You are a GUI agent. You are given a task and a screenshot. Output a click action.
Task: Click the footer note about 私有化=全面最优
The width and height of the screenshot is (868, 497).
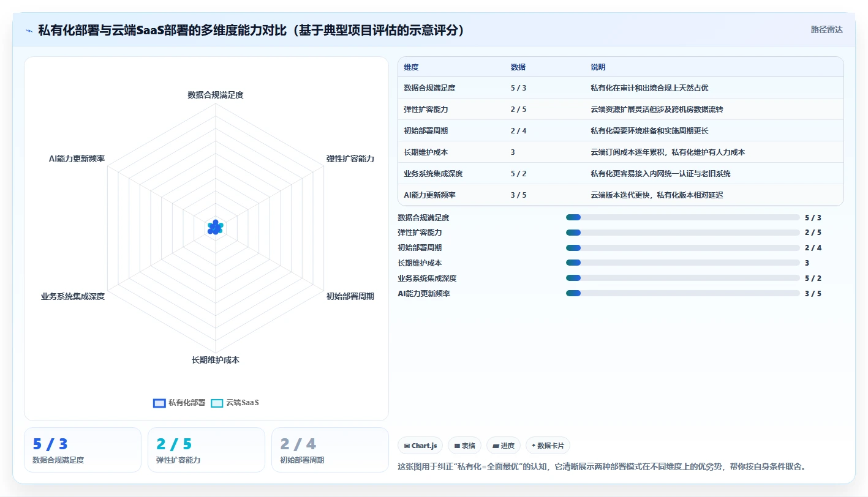[602, 466]
